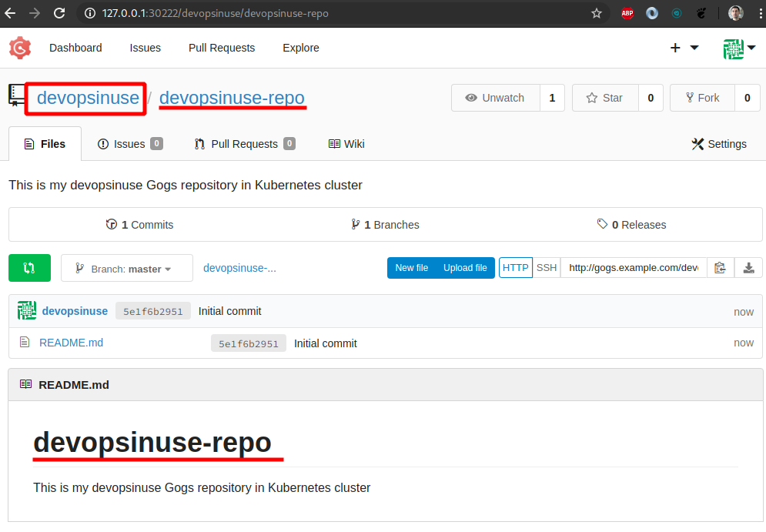This screenshot has height=532, width=766.
Task: Open the devopsinuse commit author link
Action: pos(75,311)
